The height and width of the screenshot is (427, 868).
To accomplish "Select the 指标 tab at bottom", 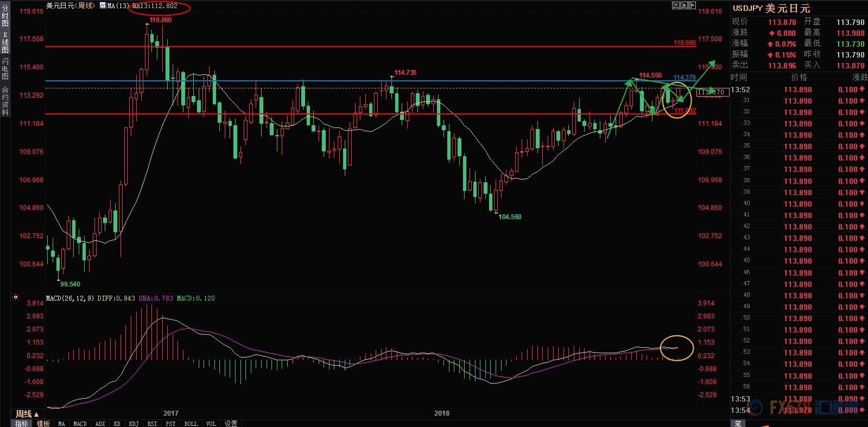I will click(x=22, y=423).
